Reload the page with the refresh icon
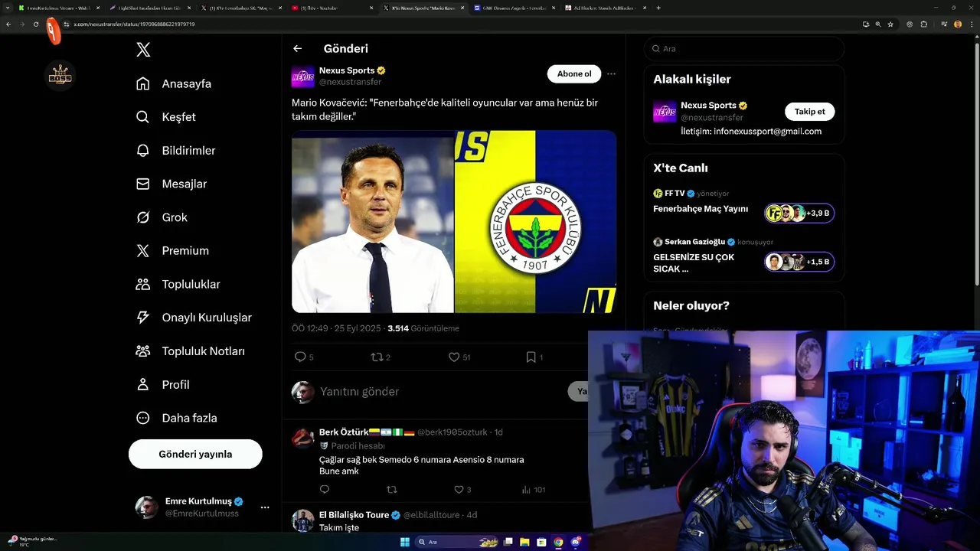The image size is (980, 551). tap(36, 24)
